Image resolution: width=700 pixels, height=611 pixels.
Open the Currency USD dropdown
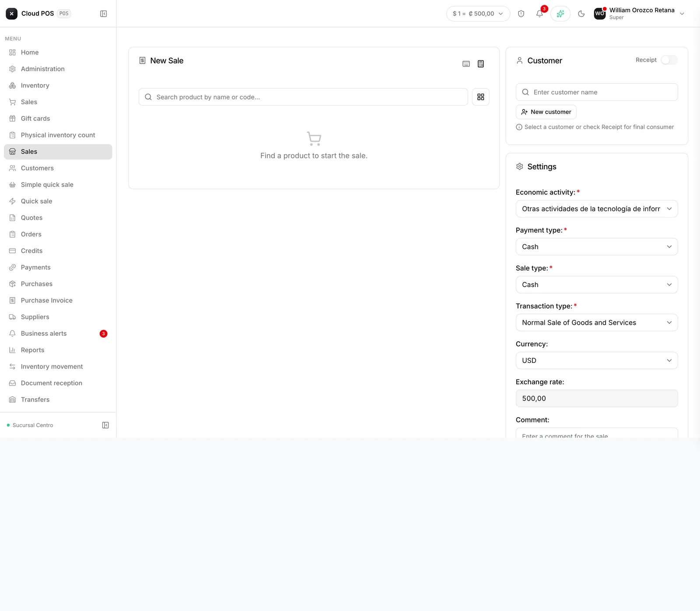pyautogui.click(x=597, y=361)
